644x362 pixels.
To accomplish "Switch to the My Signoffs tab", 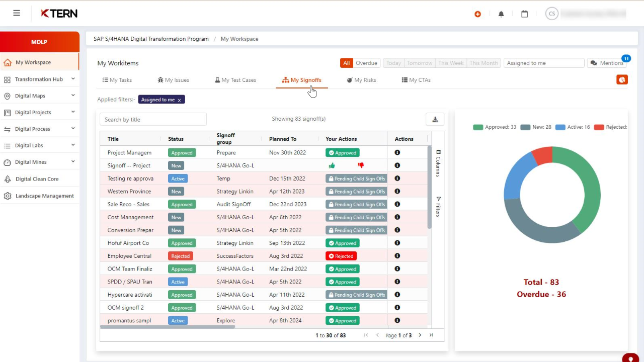I will pyautogui.click(x=302, y=80).
